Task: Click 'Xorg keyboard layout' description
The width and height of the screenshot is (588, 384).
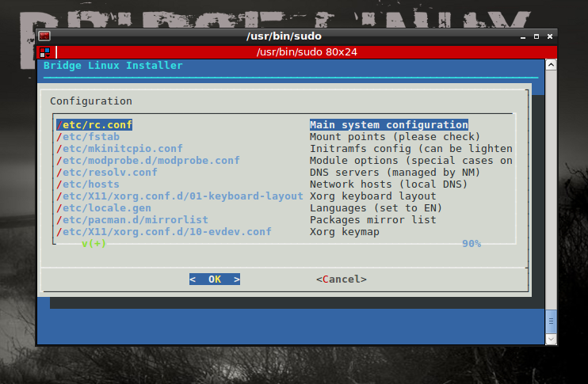Action: coord(372,196)
